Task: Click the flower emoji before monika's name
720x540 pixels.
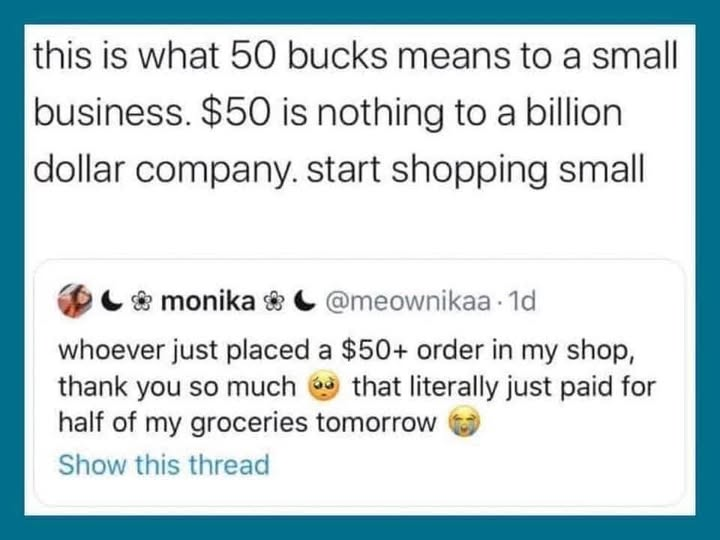Action: [x=141, y=300]
